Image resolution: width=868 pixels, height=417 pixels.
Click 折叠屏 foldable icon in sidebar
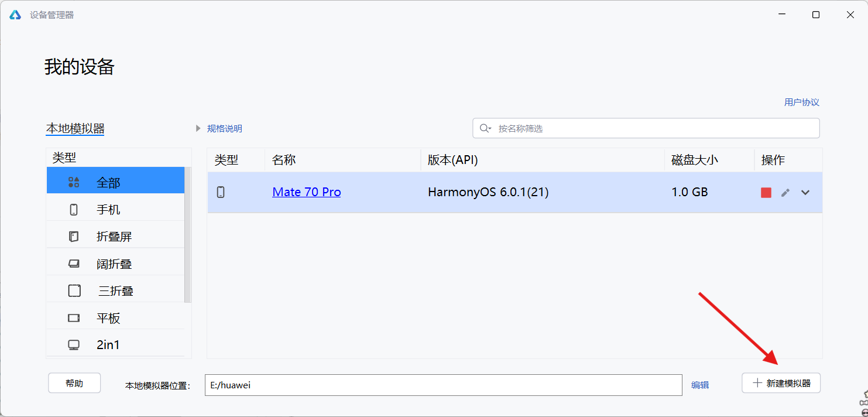click(74, 237)
